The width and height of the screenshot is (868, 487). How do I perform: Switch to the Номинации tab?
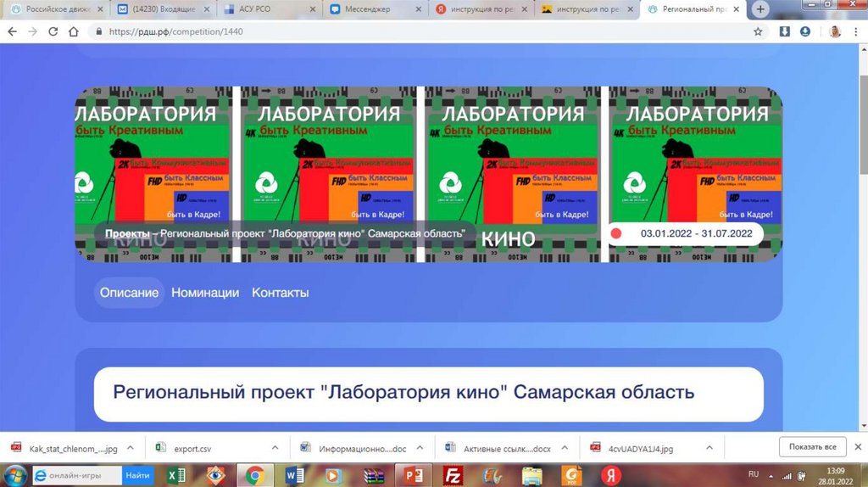(205, 293)
